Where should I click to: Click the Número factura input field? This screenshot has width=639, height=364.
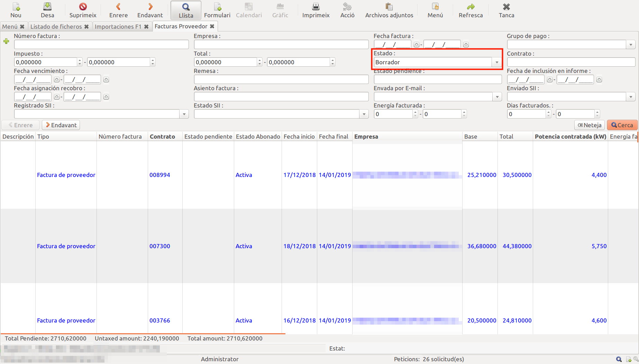(x=101, y=45)
